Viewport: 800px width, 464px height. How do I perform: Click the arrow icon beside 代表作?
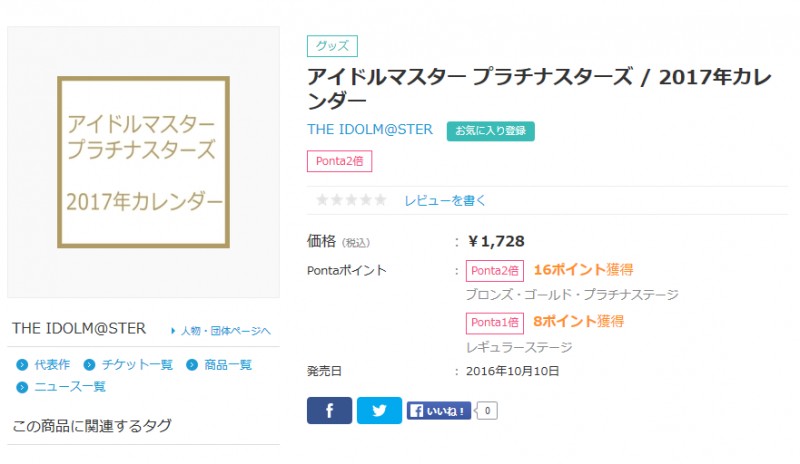pyautogui.click(x=22, y=365)
